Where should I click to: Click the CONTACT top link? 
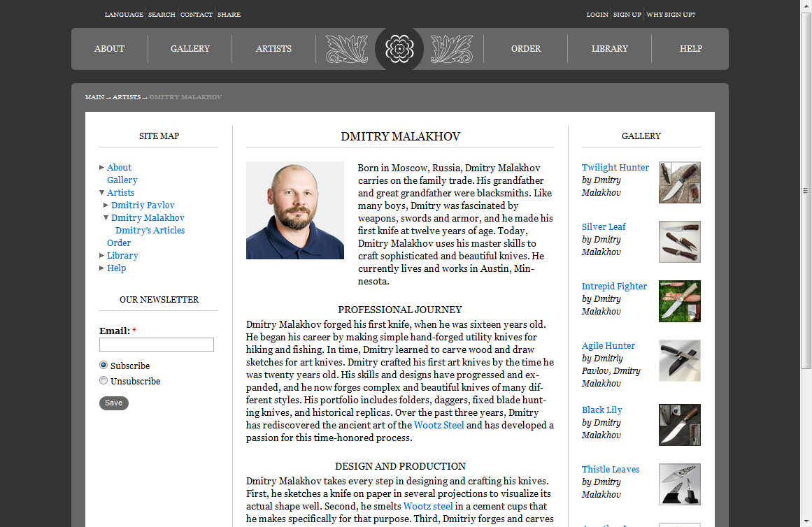coord(197,15)
